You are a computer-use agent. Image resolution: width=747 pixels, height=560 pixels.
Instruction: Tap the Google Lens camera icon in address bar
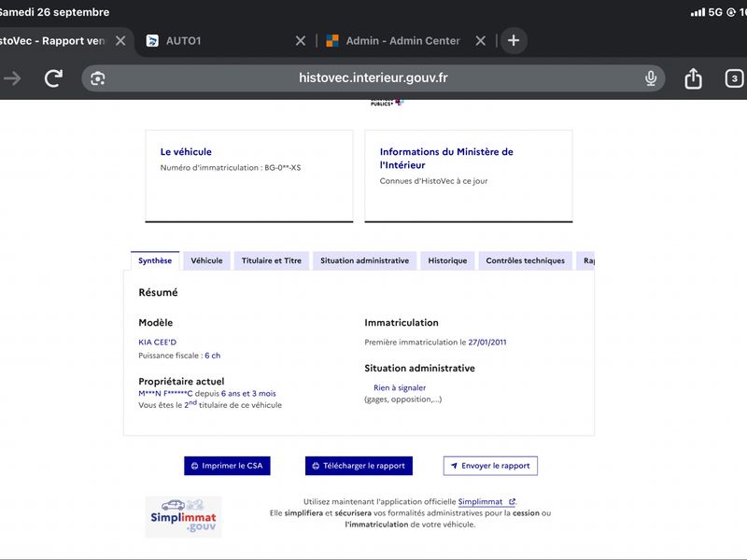[98, 78]
